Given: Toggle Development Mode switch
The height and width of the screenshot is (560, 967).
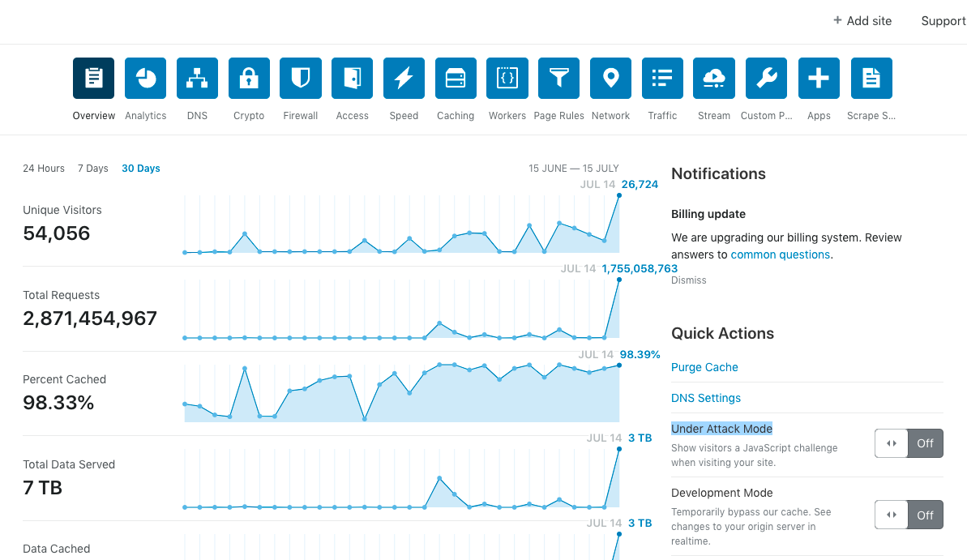Looking at the screenshot, I should (x=909, y=515).
